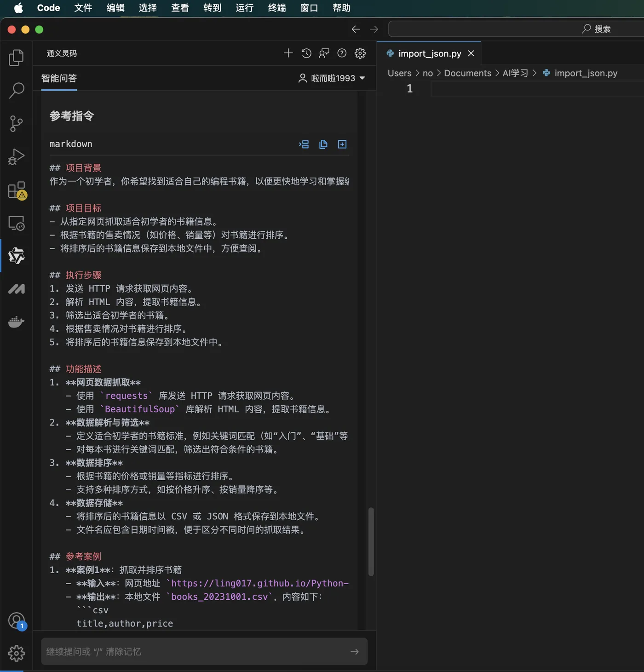The width and height of the screenshot is (644, 672).
Task: Open Docker view in activity bar
Action: 17,322
